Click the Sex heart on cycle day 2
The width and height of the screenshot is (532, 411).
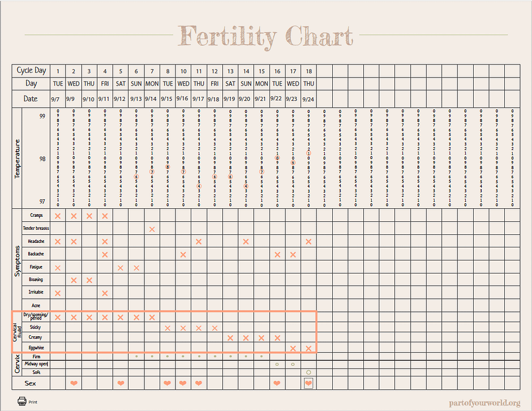(x=74, y=383)
